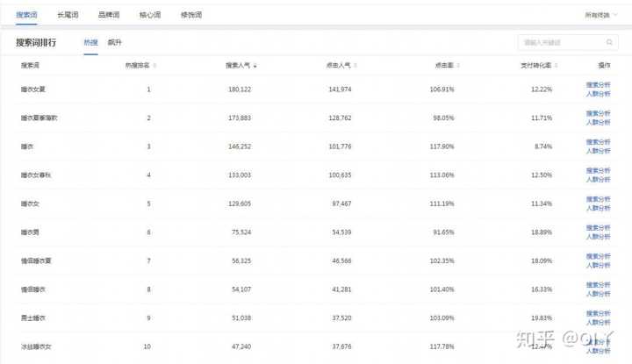This screenshot has height=364, width=632.
Task: Switch to the 长尾词 tab
Action: tap(68, 15)
